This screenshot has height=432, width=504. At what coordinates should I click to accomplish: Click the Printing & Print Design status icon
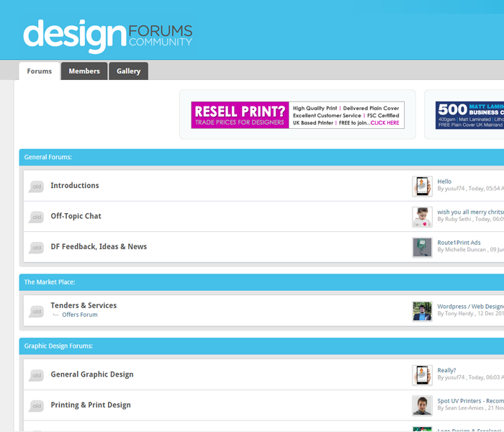pos(36,406)
